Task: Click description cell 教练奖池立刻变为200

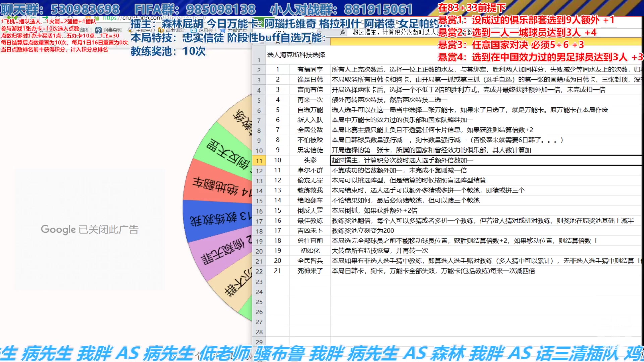Action: point(485,231)
